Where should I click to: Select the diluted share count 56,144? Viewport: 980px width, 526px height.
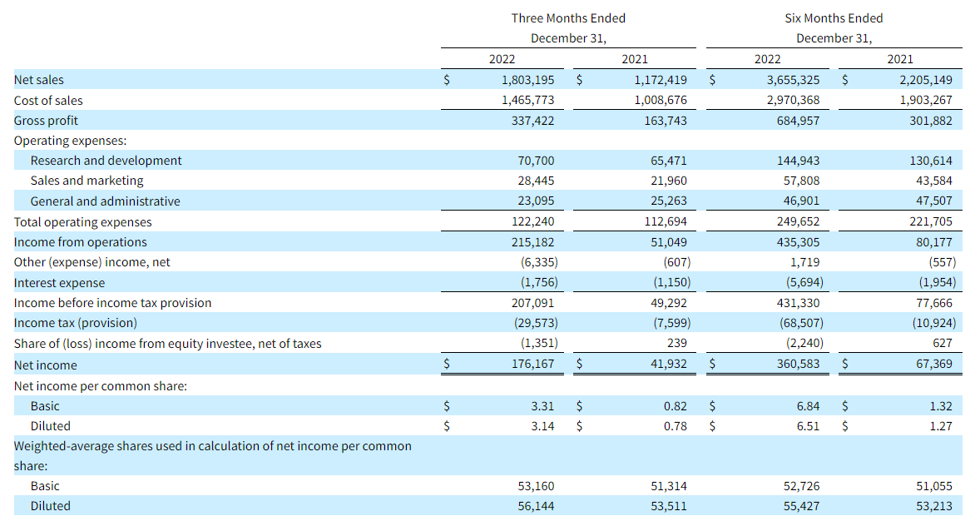536,506
